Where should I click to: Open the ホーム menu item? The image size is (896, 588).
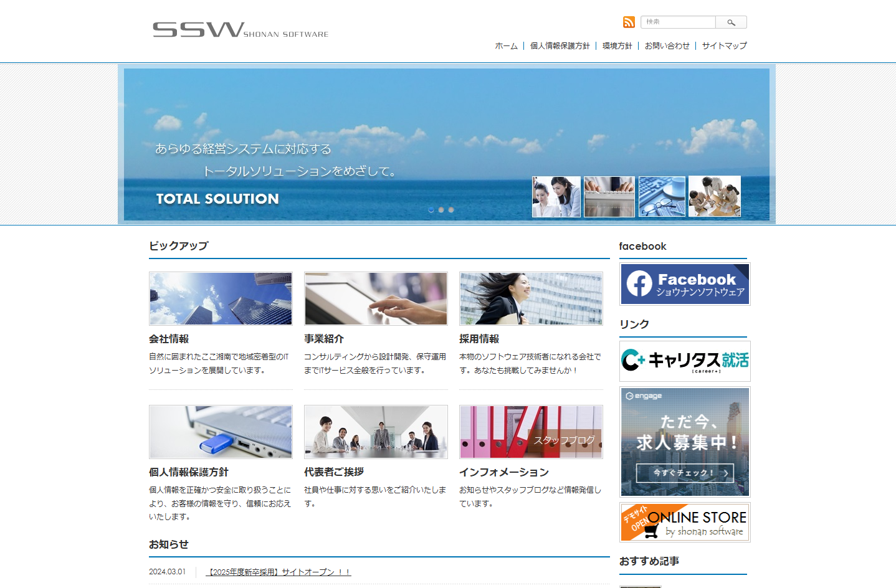pyautogui.click(x=506, y=46)
